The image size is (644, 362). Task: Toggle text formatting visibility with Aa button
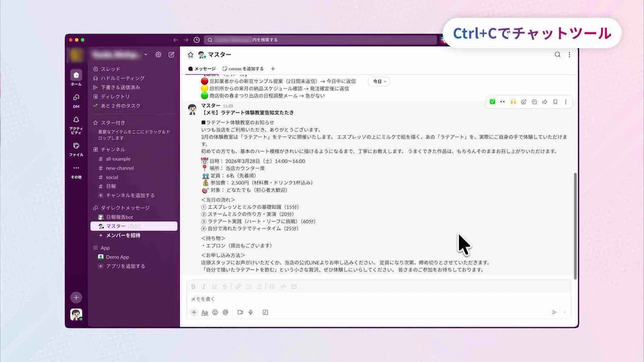(204, 312)
